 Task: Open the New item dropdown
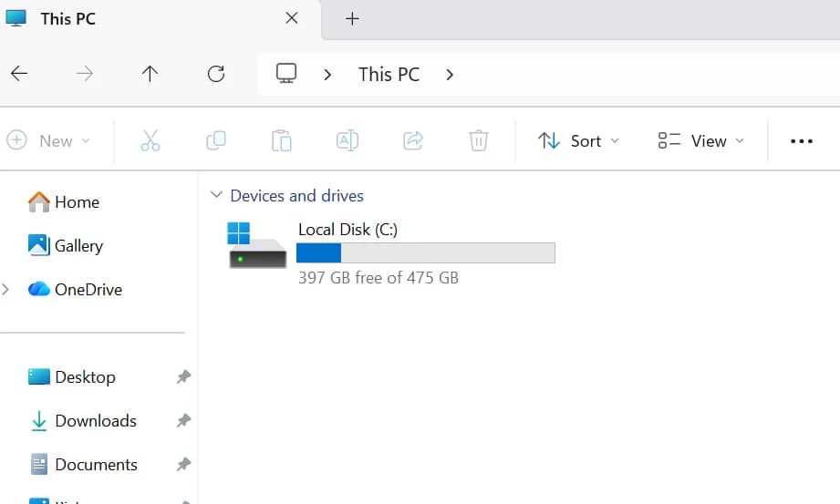click(x=48, y=141)
